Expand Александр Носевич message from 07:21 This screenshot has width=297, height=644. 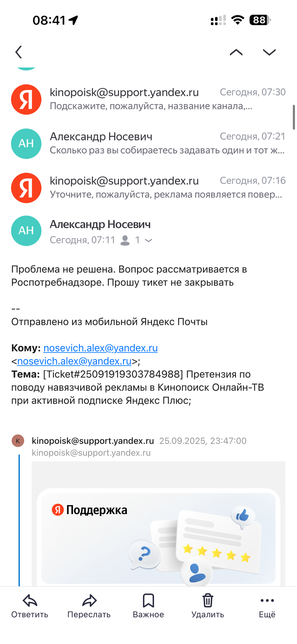[165, 143]
